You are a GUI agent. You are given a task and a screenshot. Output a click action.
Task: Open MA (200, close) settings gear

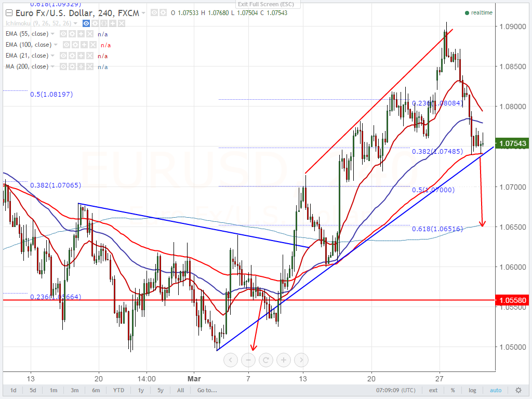[72, 66]
